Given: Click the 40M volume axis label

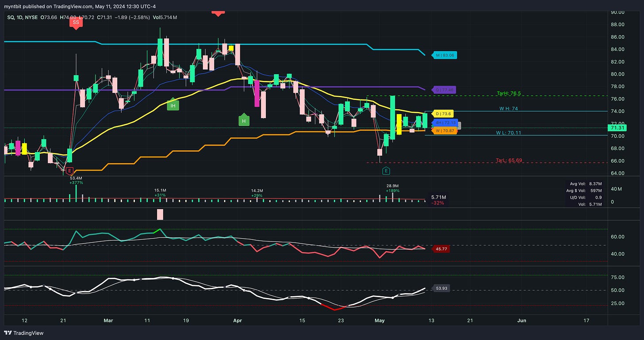Looking at the screenshot, I should point(616,189).
